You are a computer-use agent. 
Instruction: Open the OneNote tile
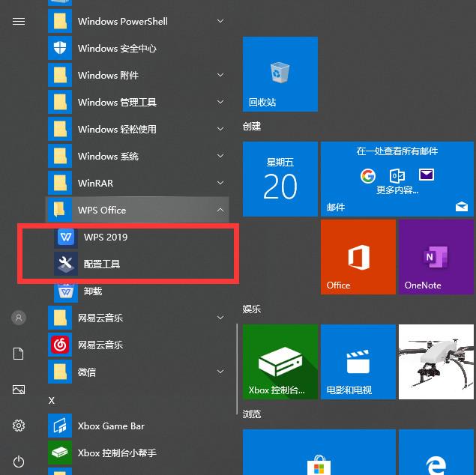coord(436,257)
